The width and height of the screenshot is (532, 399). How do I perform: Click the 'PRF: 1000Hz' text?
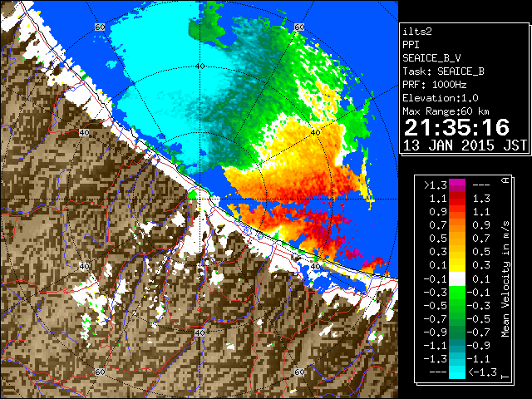434,85
